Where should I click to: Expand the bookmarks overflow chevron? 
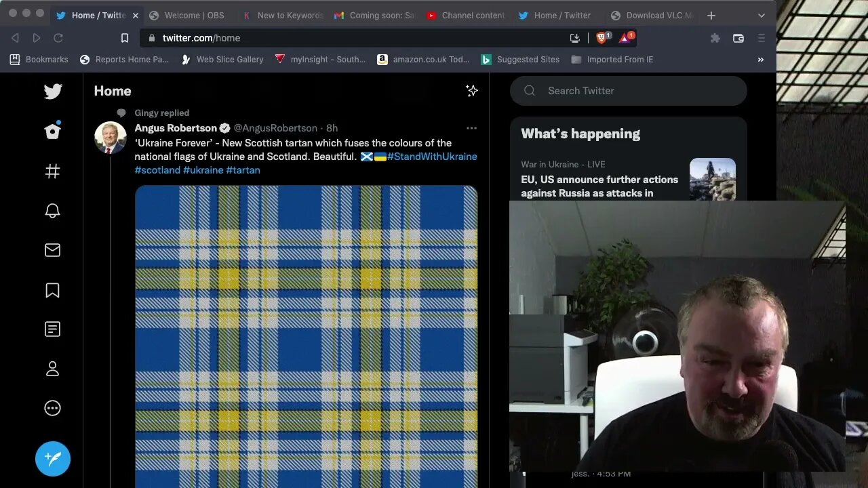760,60
